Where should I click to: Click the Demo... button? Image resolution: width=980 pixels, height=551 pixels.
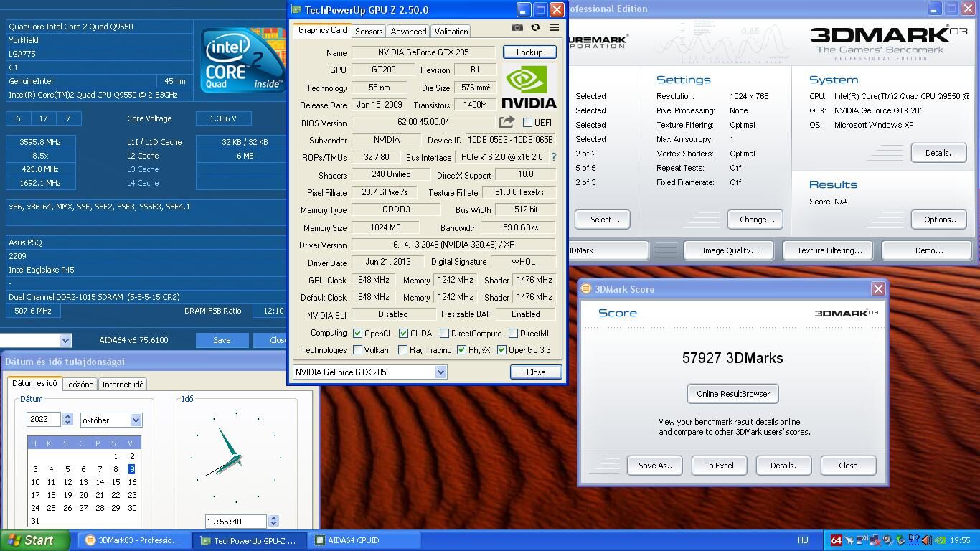pyautogui.click(x=928, y=250)
